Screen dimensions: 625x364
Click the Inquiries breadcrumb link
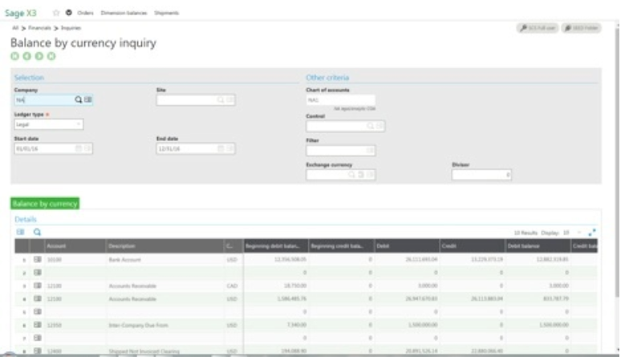coord(71,28)
